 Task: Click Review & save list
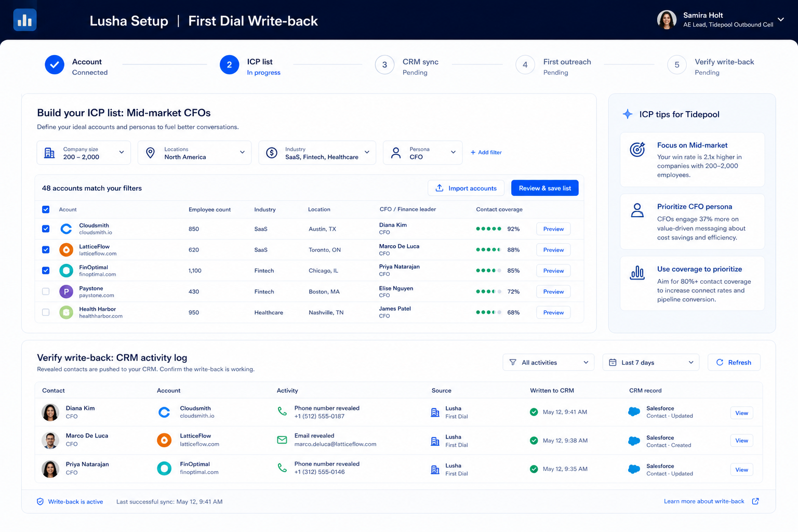click(x=544, y=188)
